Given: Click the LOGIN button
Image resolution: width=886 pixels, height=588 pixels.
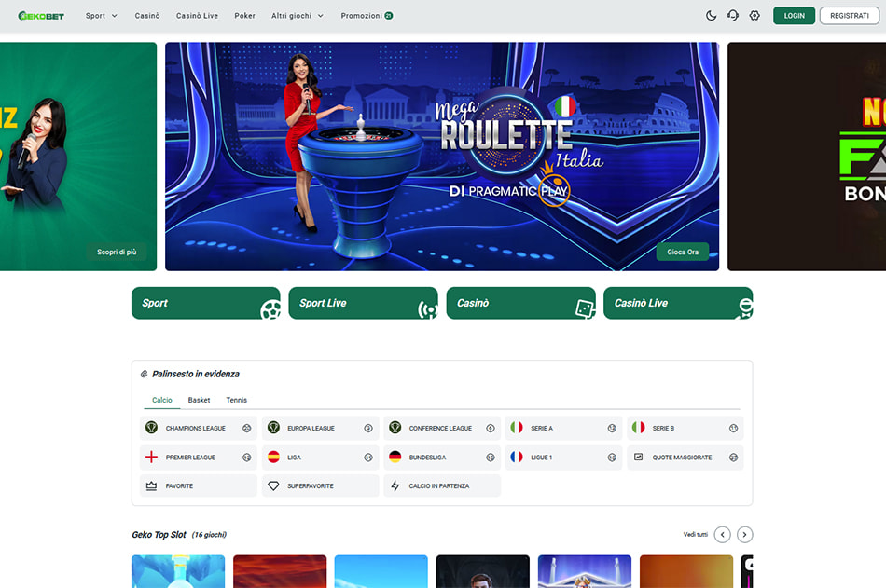Looking at the screenshot, I should [x=794, y=16].
